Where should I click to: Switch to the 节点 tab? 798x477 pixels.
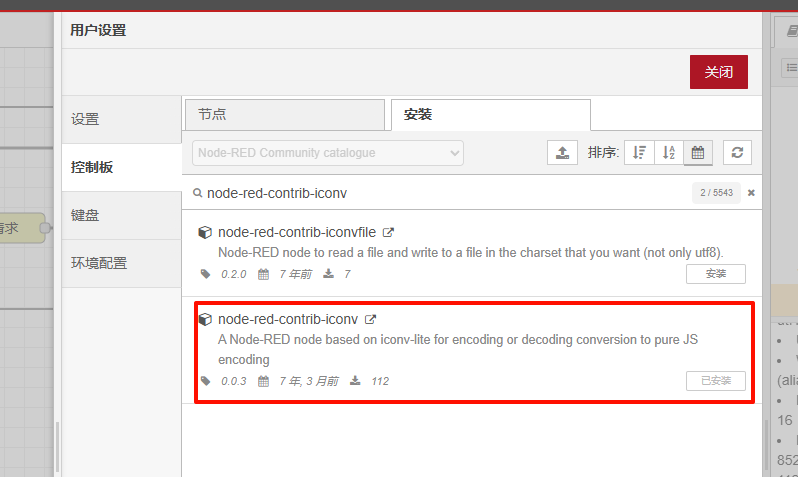pyautogui.click(x=284, y=115)
